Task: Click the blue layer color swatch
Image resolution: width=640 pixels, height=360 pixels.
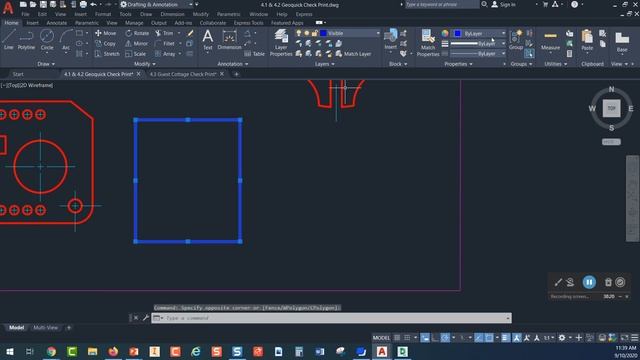Action: click(x=323, y=33)
